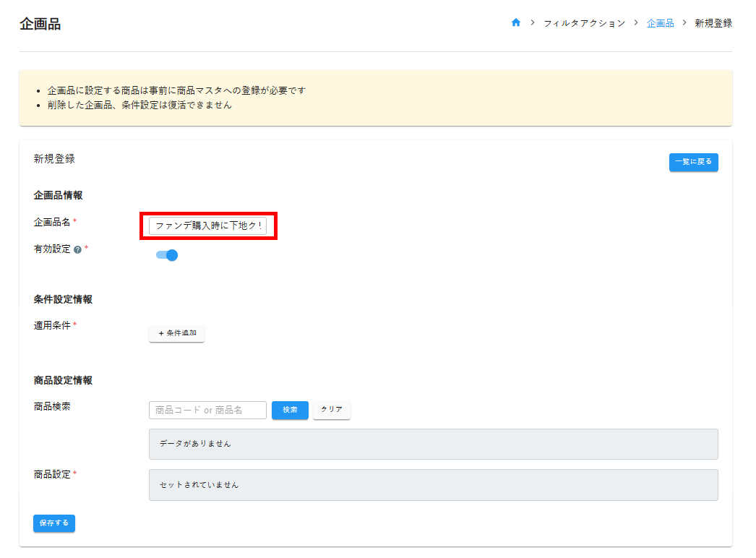Viewport: 756px width, 558px height.
Task: Click the home icon in the breadcrumb
Action: [516, 23]
